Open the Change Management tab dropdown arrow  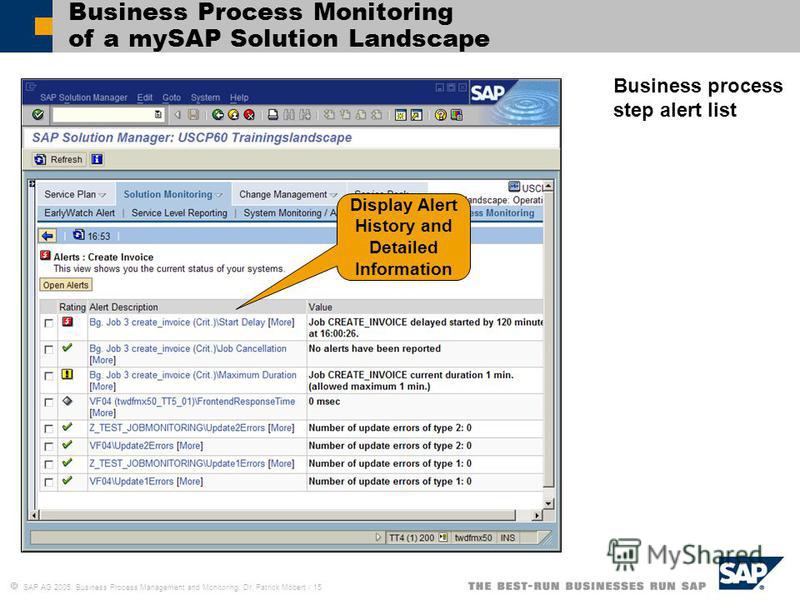click(x=334, y=195)
